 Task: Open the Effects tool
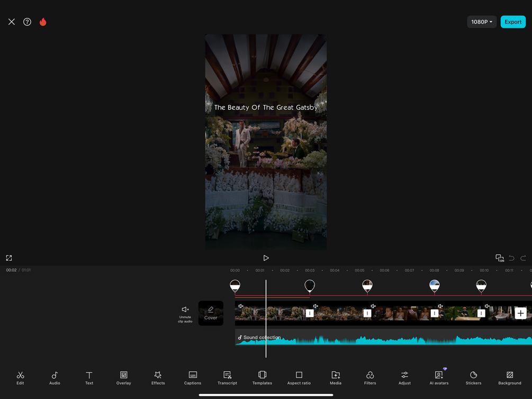coord(158,378)
